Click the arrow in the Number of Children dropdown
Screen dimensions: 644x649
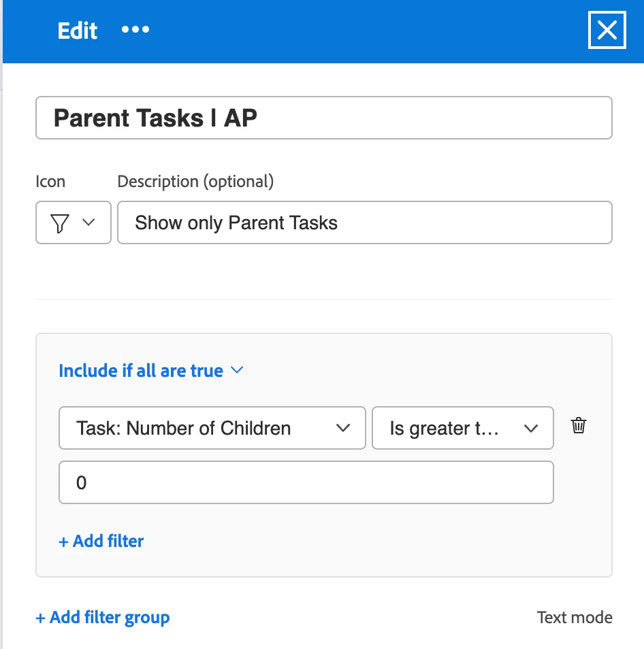[x=343, y=428]
